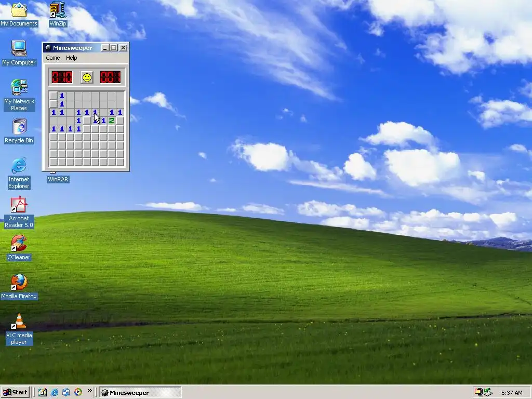Viewport: 532px width, 399px height.
Task: Select the Recycle Bin icon
Action: click(19, 131)
